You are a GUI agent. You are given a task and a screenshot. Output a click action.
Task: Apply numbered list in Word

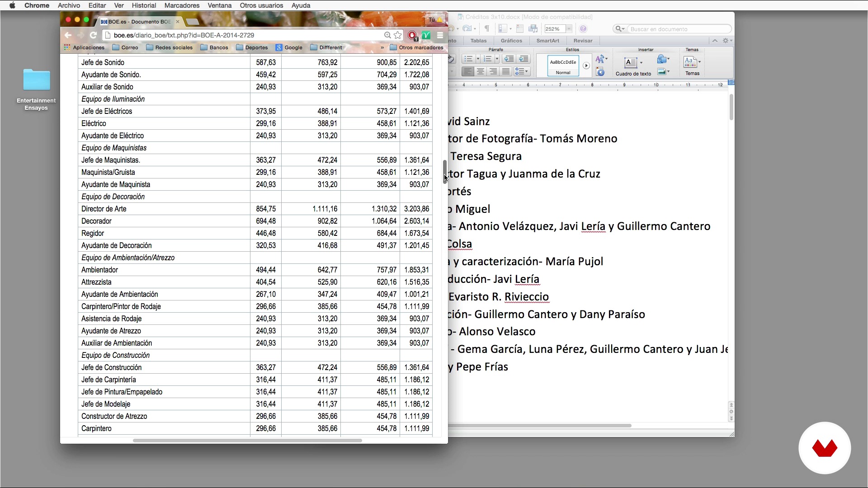point(487,59)
